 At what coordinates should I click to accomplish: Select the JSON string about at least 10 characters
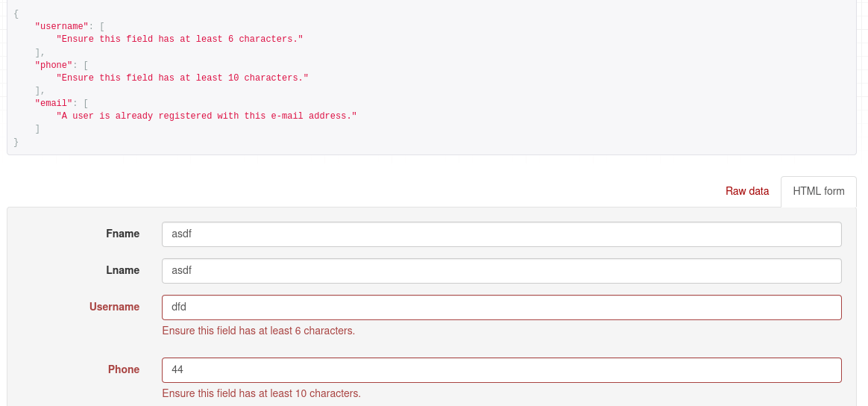click(x=183, y=78)
